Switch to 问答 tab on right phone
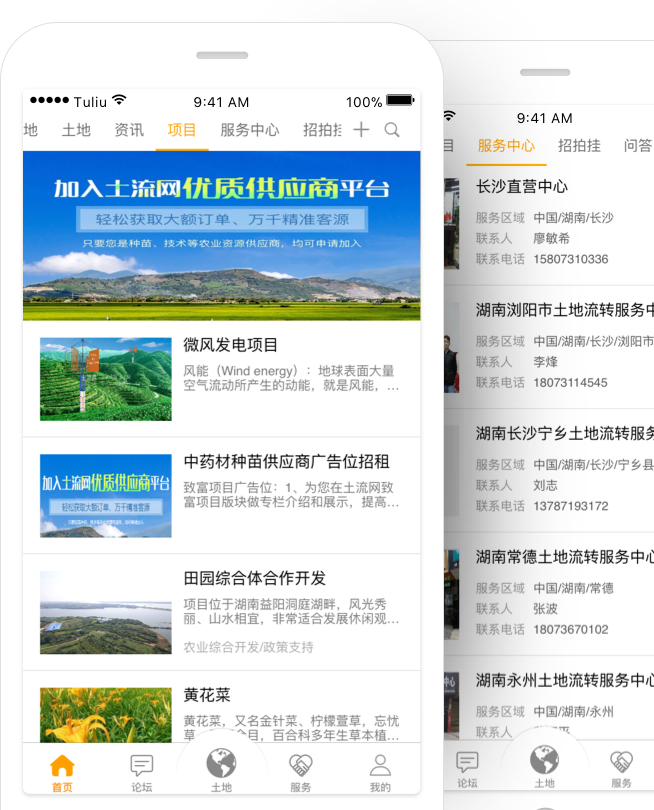 [638, 146]
